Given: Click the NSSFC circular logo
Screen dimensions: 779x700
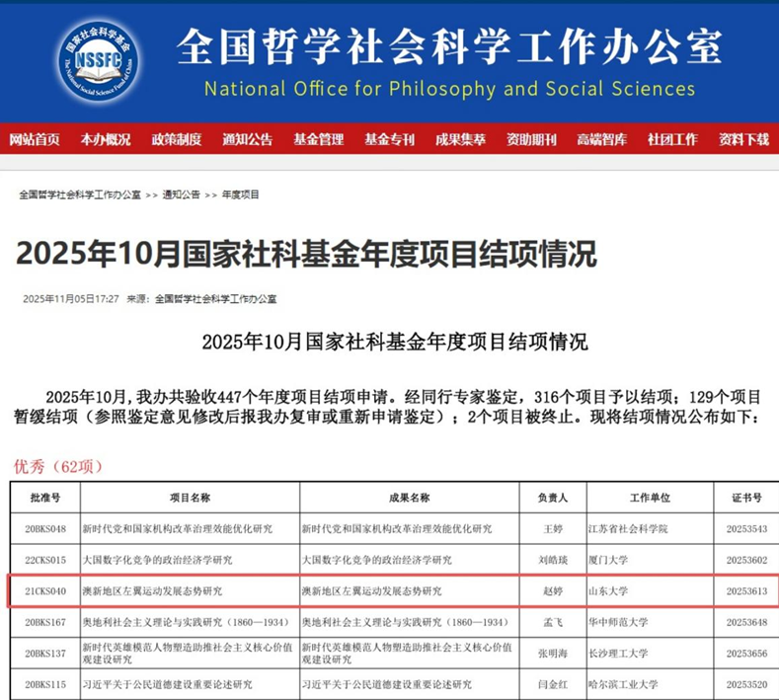Looking at the screenshot, I should (x=99, y=58).
